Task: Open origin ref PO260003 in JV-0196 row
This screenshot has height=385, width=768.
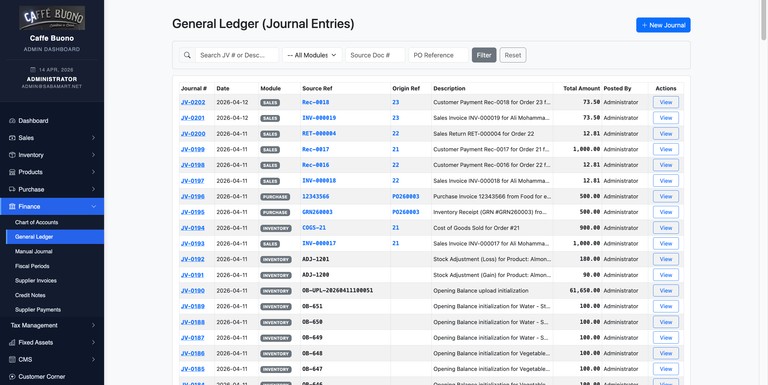Action: click(406, 196)
